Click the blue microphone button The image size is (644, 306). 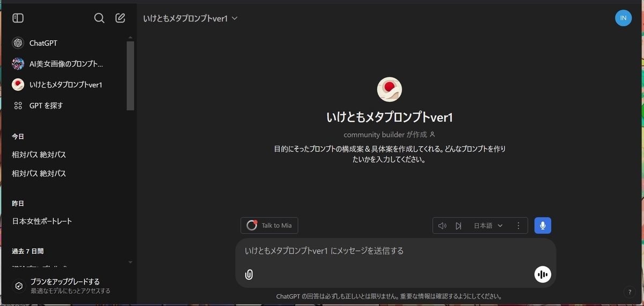tap(543, 225)
